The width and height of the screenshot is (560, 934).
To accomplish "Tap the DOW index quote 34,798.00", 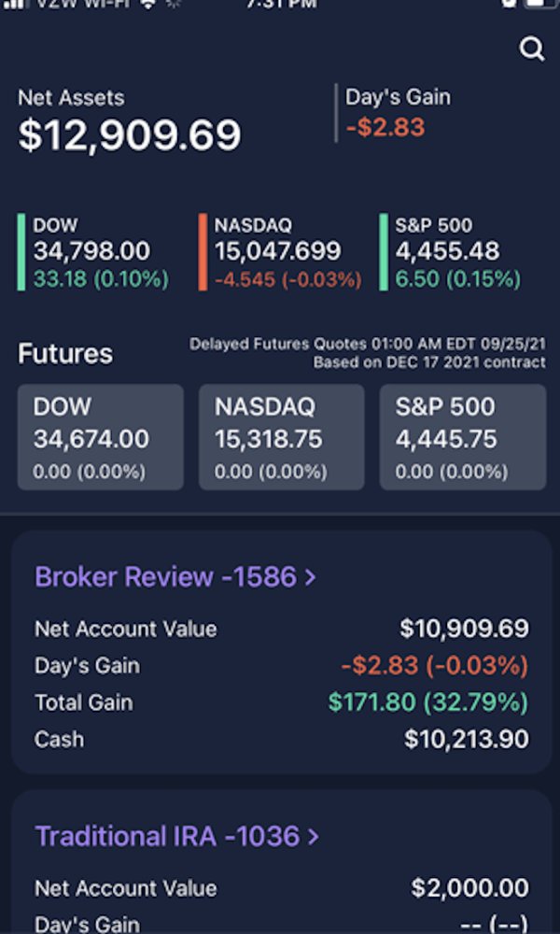I will [91, 250].
